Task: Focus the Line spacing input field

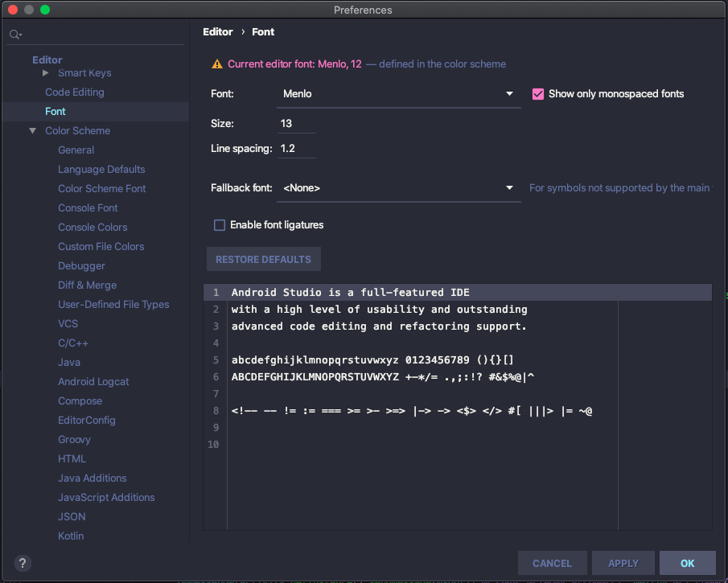Action: pos(297,149)
